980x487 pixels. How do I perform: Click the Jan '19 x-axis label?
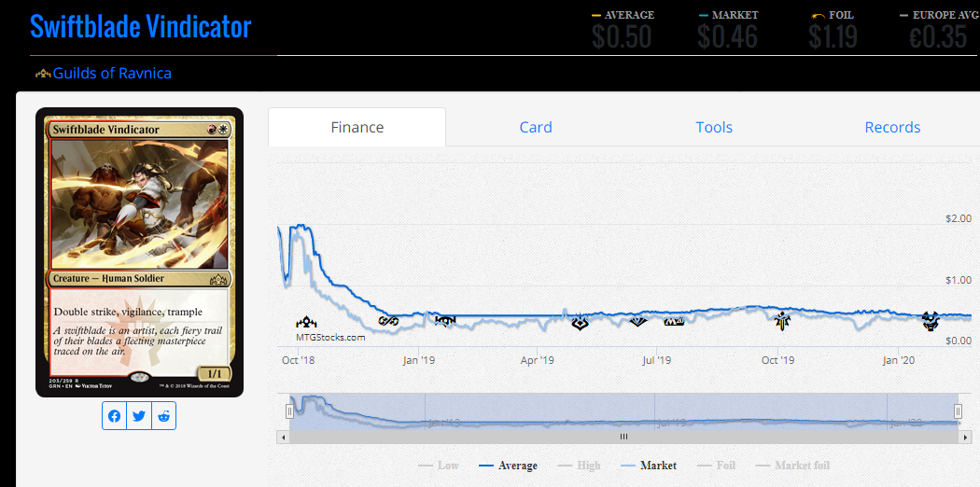tap(418, 360)
